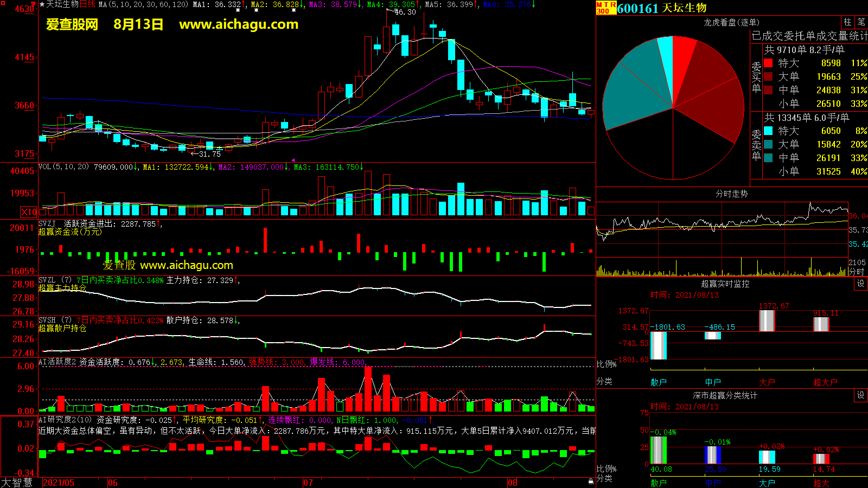Viewport: 868px width, 488px height.
Task: Open 设 settings for 深市超赢分类统计
Action: click(860, 395)
